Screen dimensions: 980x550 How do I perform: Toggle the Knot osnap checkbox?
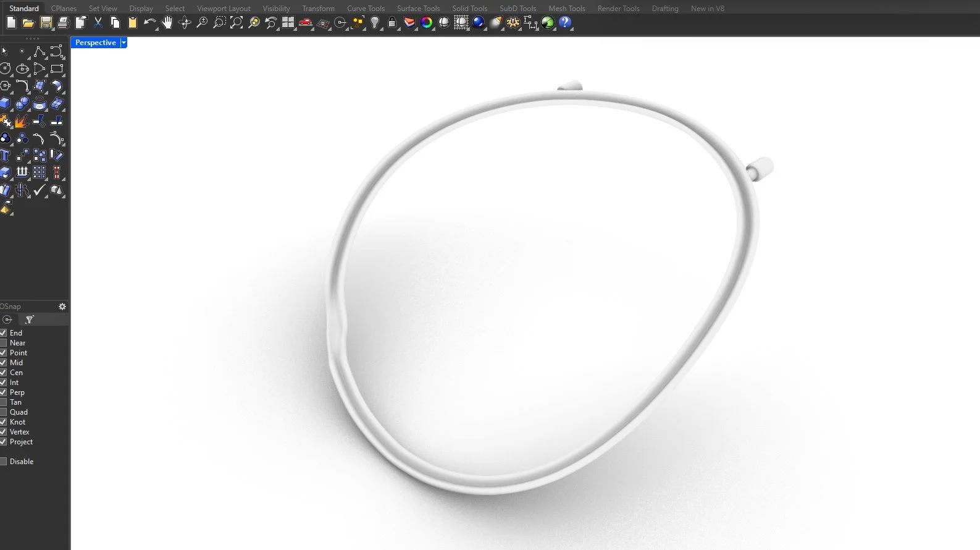3,422
